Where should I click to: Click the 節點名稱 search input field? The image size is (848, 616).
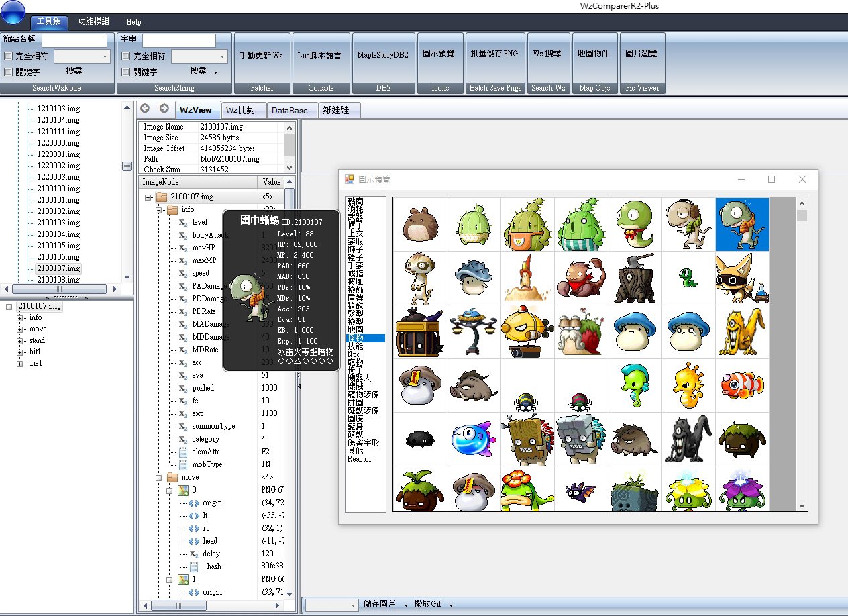(74, 40)
